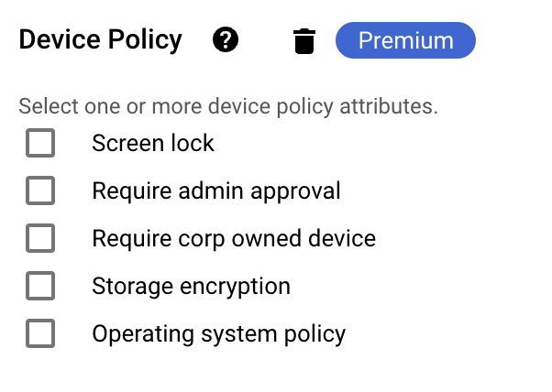Viewport: 552px width, 392px height.
Task: Mark the first checkbox next to Screen lock
Action: 40,143
